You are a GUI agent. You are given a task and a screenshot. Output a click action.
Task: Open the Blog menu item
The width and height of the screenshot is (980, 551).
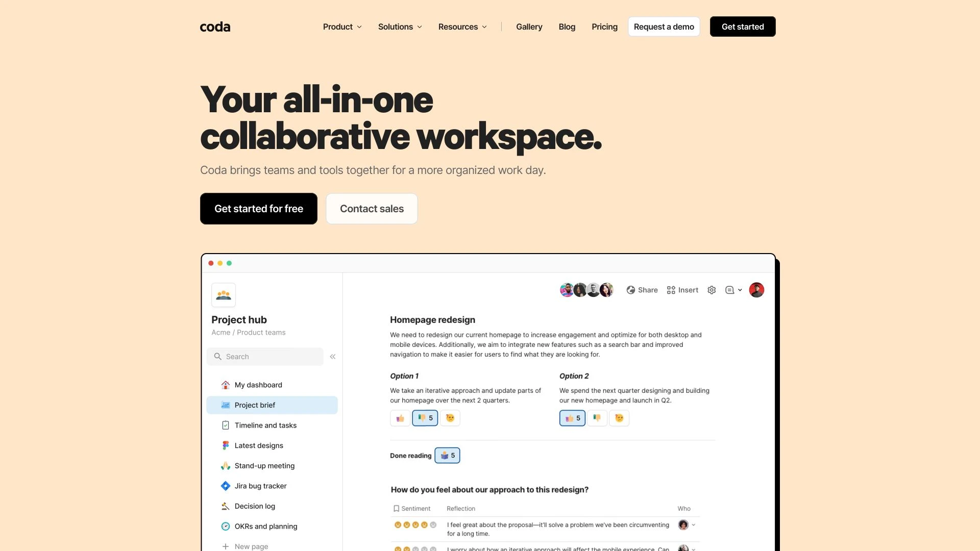[567, 26]
